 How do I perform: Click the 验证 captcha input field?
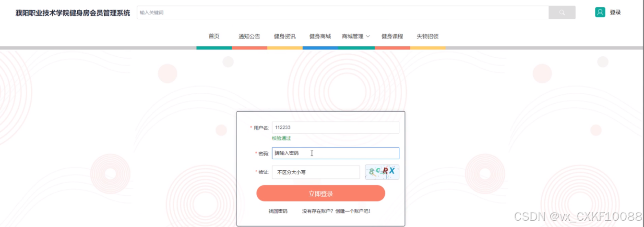316,172
